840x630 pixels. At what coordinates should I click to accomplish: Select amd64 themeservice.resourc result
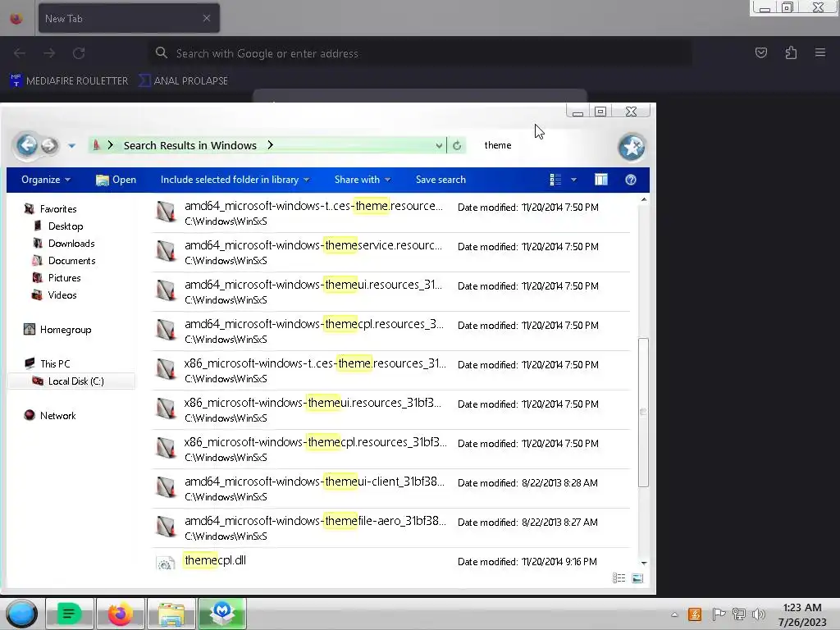[391, 253]
